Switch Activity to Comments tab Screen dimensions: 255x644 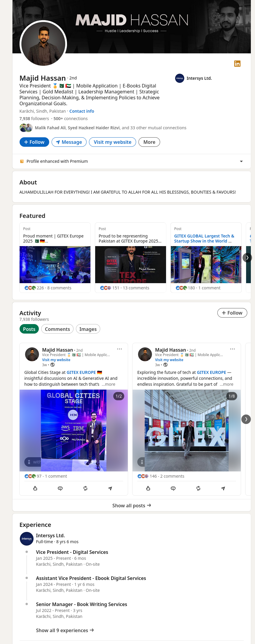coord(57,329)
